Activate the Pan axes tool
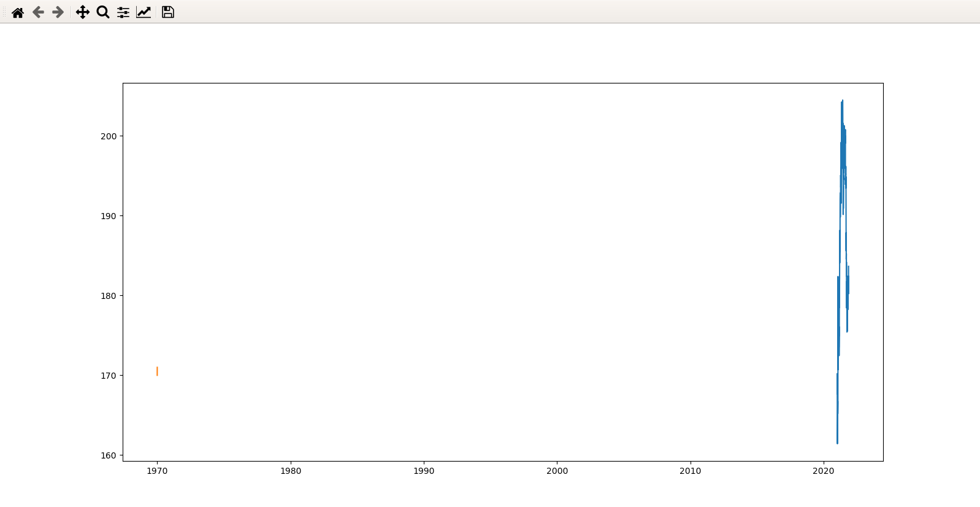980x507 pixels. click(83, 12)
